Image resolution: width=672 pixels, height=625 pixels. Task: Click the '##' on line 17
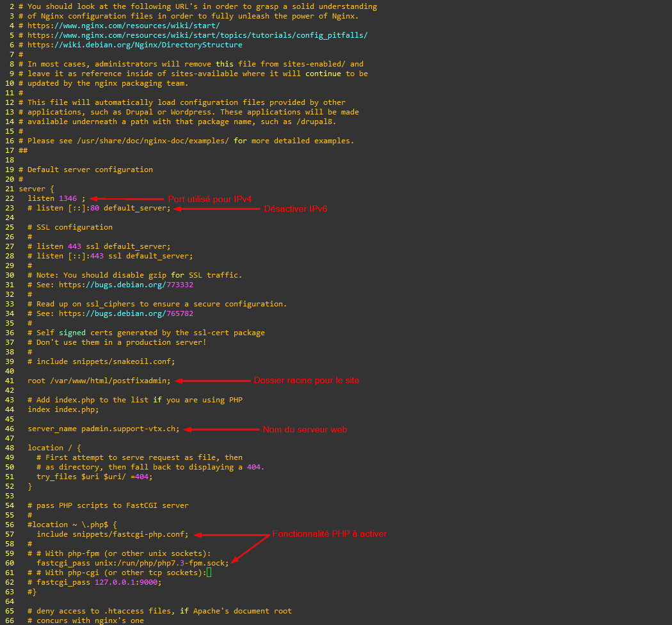pos(23,150)
